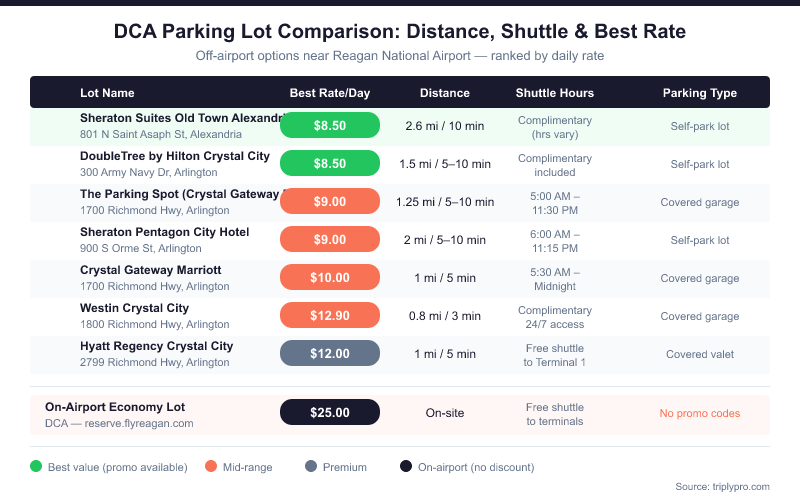800x500 pixels.
Task: Click the gray Premium legend dot
Action: click(310, 467)
